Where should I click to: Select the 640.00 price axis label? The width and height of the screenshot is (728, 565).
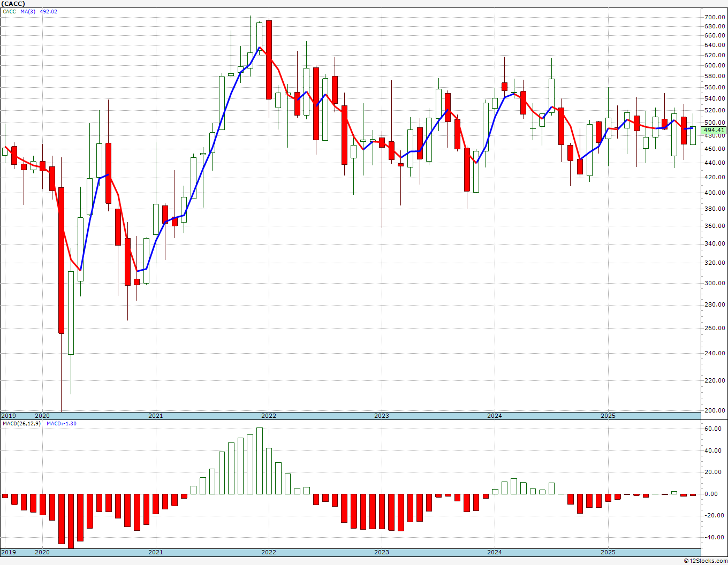coord(715,45)
